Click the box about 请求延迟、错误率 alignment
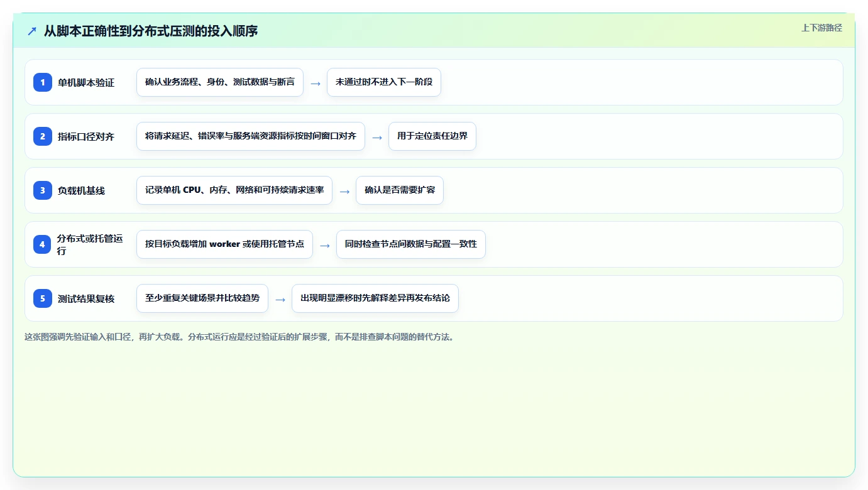The image size is (868, 490). coord(251,136)
